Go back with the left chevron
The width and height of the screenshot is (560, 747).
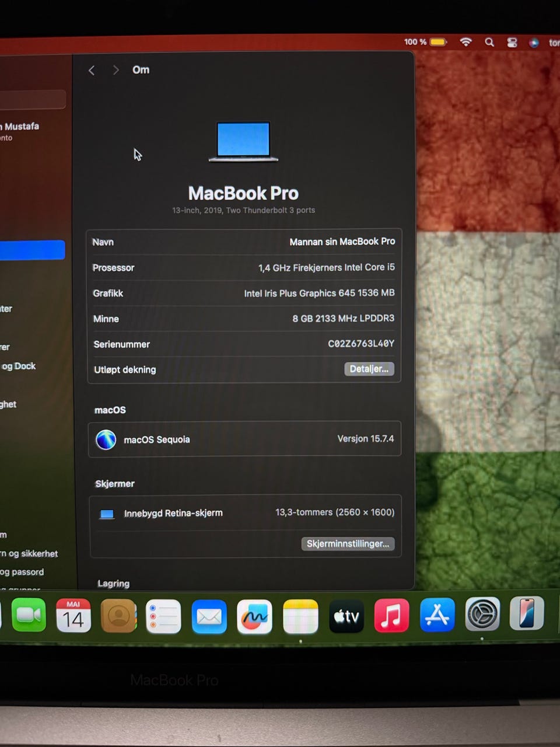[92, 70]
